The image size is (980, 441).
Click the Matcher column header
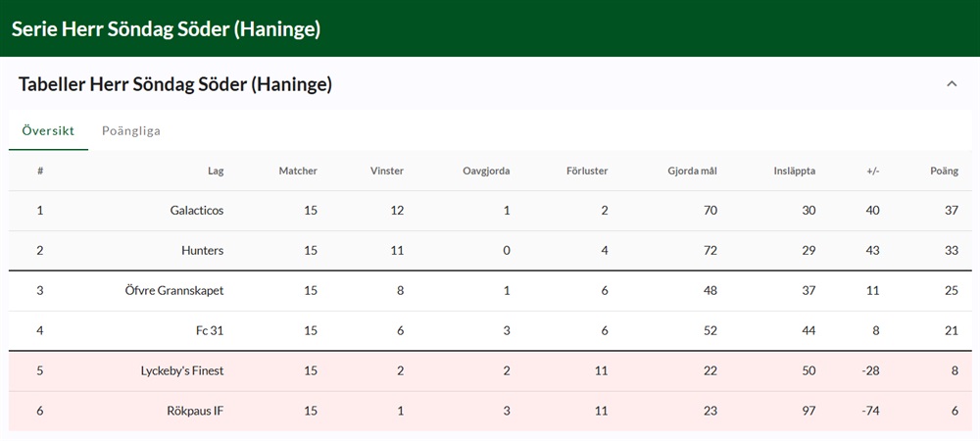tap(298, 171)
